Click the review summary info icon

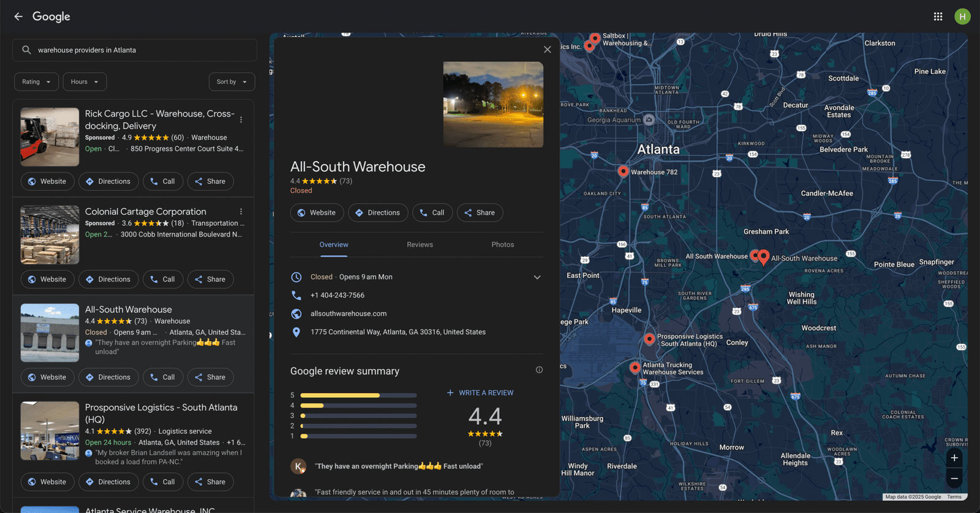(x=539, y=370)
